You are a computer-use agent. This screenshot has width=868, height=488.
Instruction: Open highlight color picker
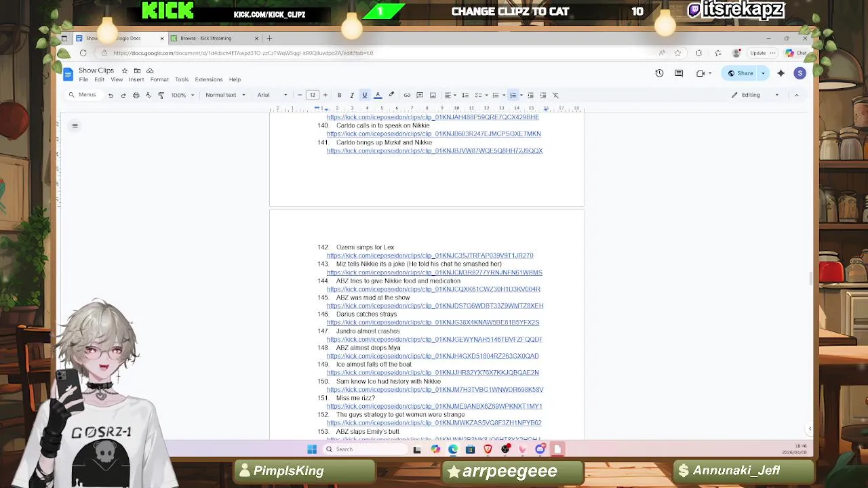tap(391, 95)
